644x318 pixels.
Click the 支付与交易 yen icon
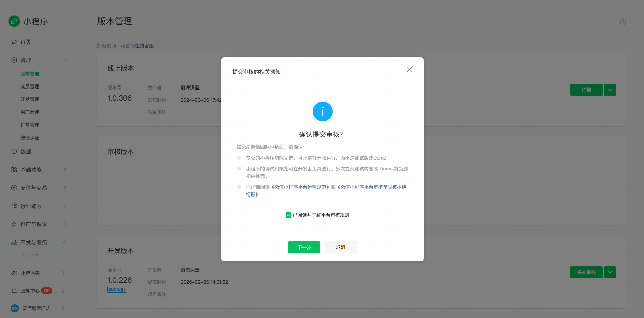pos(14,188)
